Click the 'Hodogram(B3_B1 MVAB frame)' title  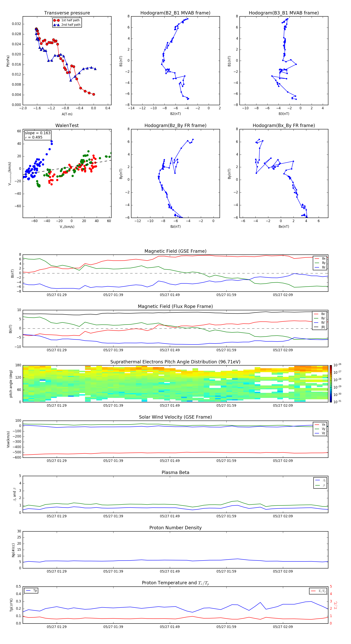pos(284,13)
